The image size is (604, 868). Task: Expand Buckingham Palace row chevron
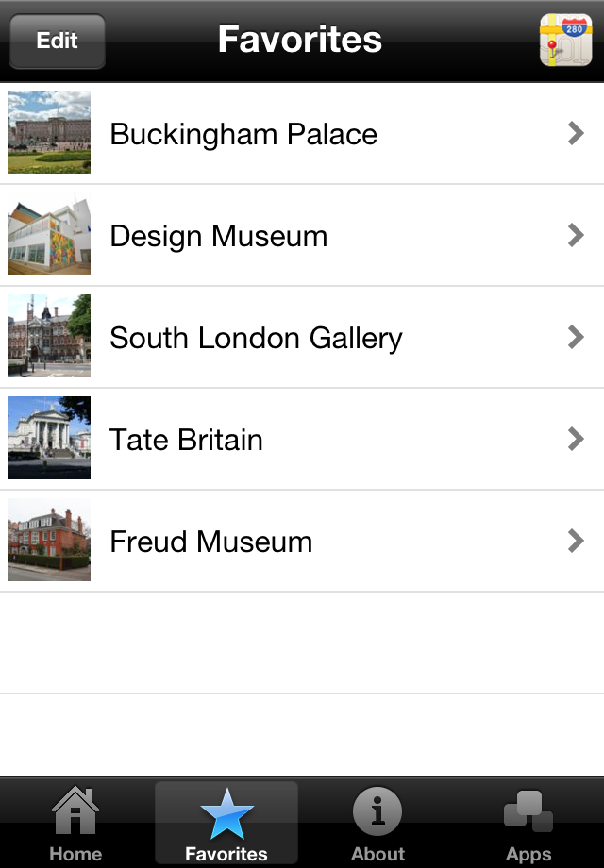coord(576,133)
